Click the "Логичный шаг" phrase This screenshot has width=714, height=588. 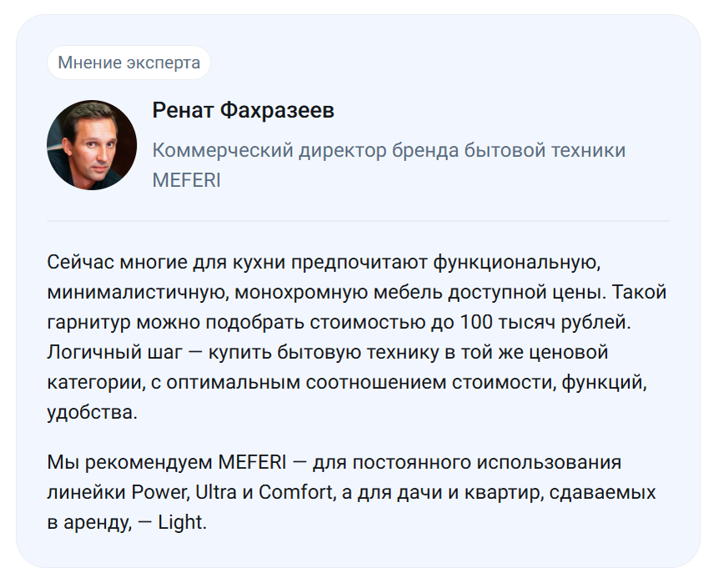coord(114,352)
